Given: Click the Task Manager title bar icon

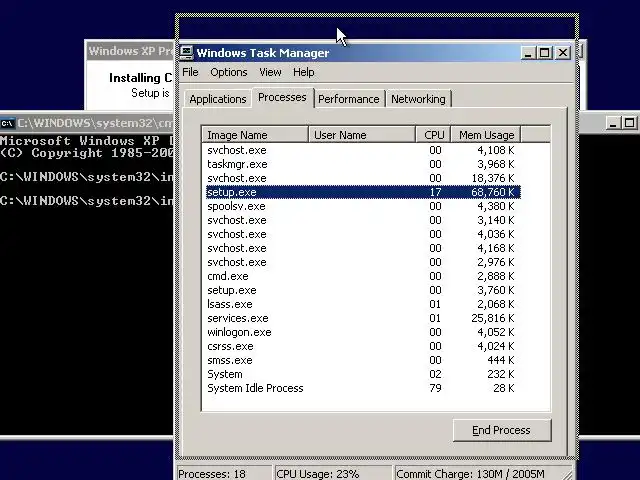Looking at the screenshot, I should (x=187, y=53).
